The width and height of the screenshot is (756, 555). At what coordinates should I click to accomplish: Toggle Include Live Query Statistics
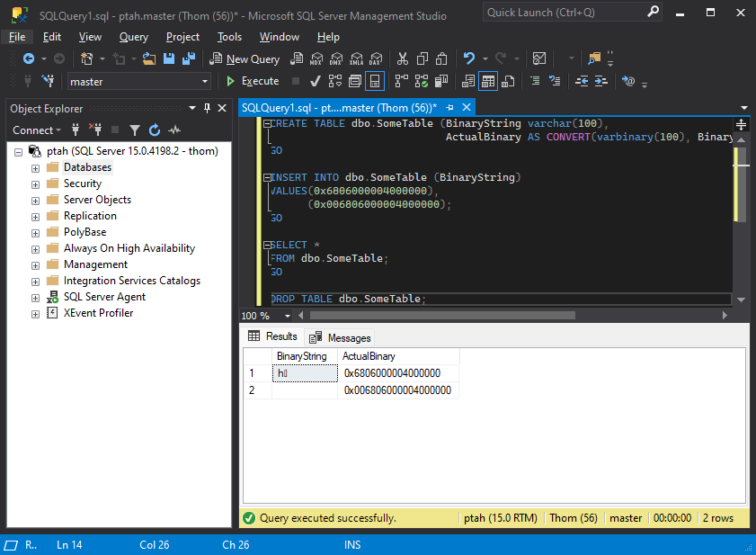[x=422, y=81]
